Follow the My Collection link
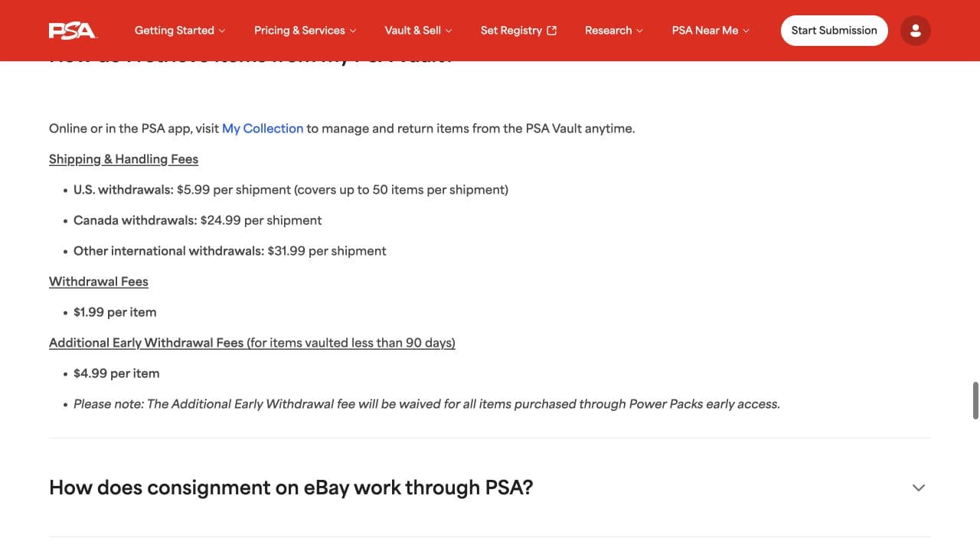 [x=263, y=129]
